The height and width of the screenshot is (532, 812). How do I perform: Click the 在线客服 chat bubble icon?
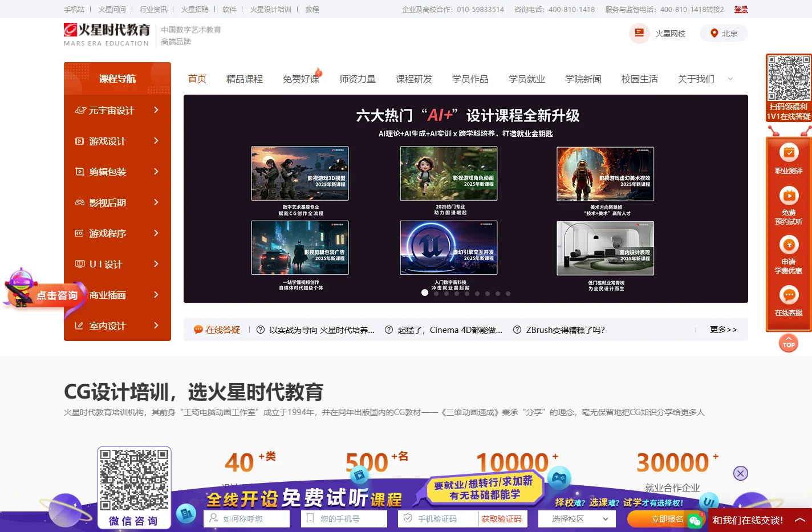pos(789,295)
